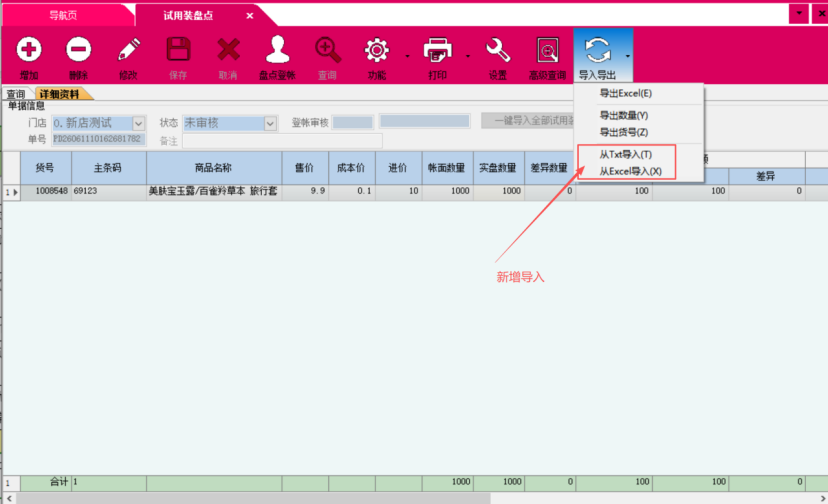Click product name cell 美肤宝玉露
Image resolution: width=828 pixels, height=504 pixels.
point(214,191)
